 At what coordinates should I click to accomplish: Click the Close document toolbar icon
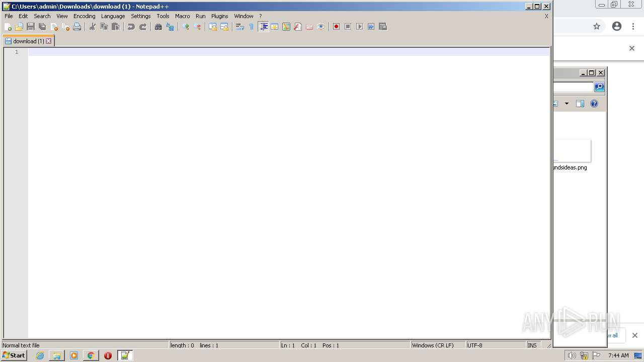point(54,27)
